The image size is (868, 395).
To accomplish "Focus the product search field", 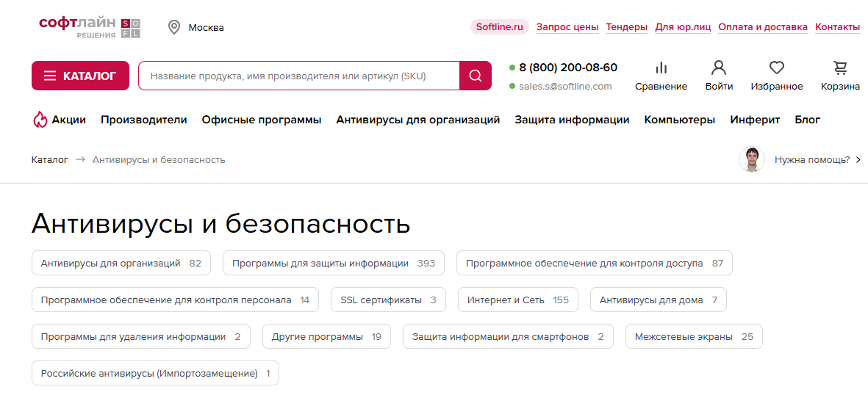I will (x=299, y=76).
